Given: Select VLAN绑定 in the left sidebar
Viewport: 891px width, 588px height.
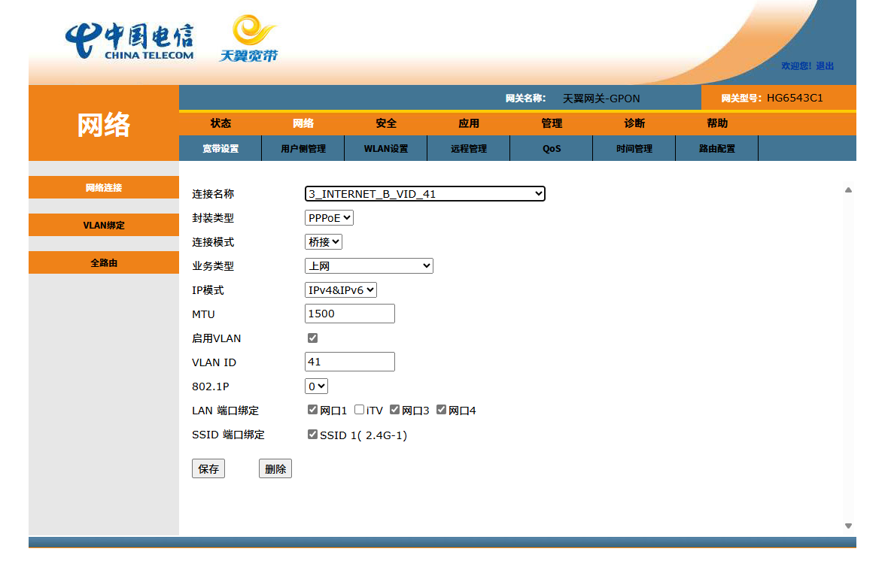Looking at the screenshot, I should click(x=104, y=226).
